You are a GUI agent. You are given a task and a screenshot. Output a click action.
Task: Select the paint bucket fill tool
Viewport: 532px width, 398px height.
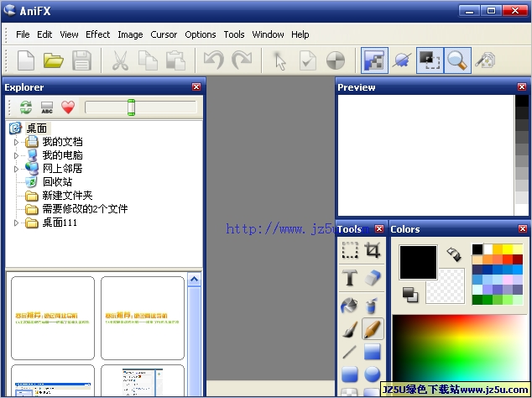tap(350, 306)
